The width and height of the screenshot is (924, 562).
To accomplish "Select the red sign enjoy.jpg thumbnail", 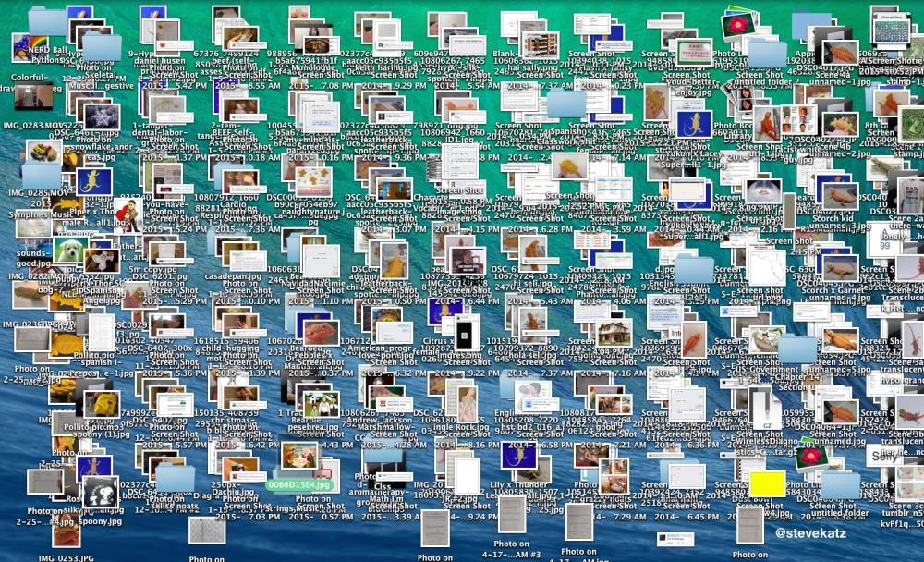I will [x=694, y=55].
